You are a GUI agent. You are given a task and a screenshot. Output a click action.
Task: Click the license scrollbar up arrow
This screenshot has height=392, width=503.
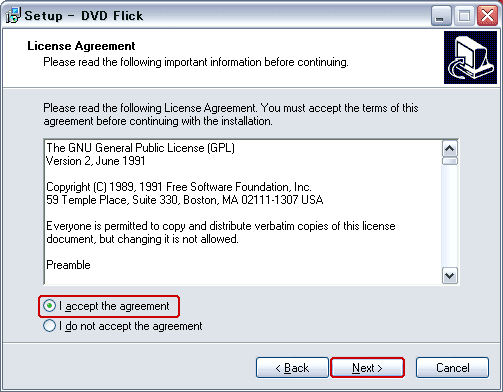pos(450,149)
